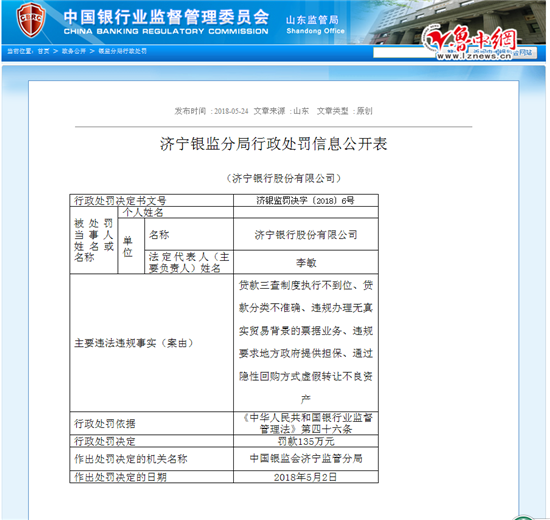Select the 名称 label cell

189,234
